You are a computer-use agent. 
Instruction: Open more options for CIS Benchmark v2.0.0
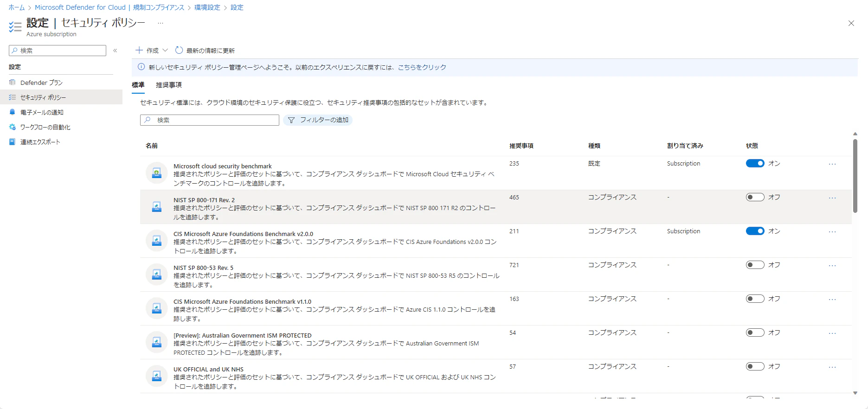pyautogui.click(x=832, y=232)
